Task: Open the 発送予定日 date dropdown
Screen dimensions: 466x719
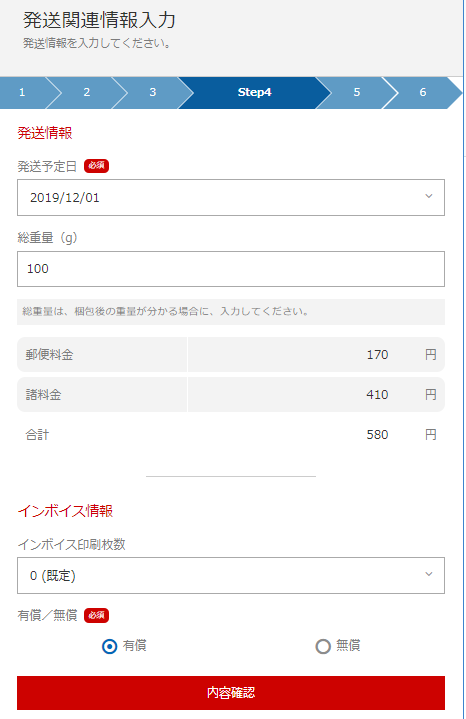Action: [x=231, y=198]
